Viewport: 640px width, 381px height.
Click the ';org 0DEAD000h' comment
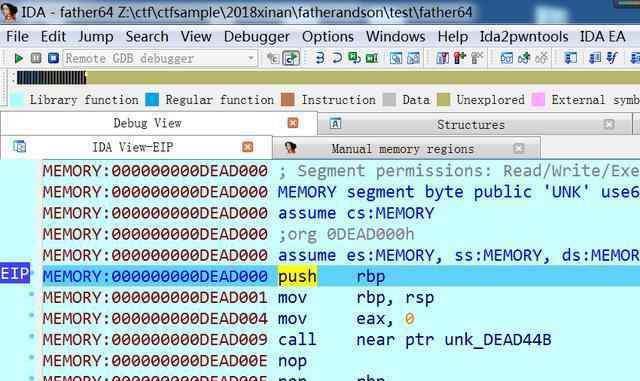(x=346, y=234)
